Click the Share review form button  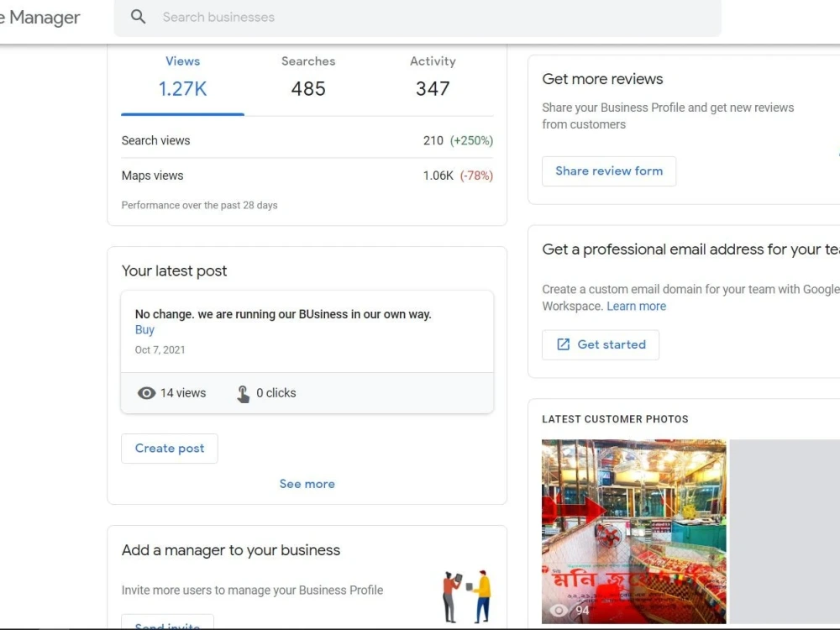(x=608, y=171)
